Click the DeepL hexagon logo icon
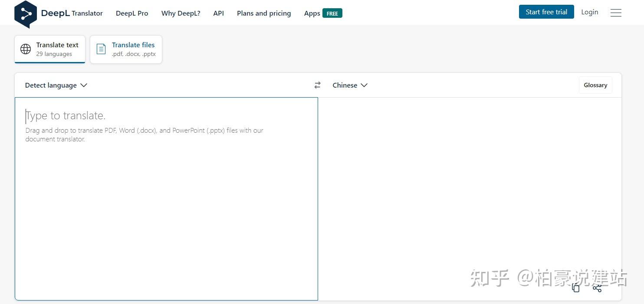 tap(26, 14)
